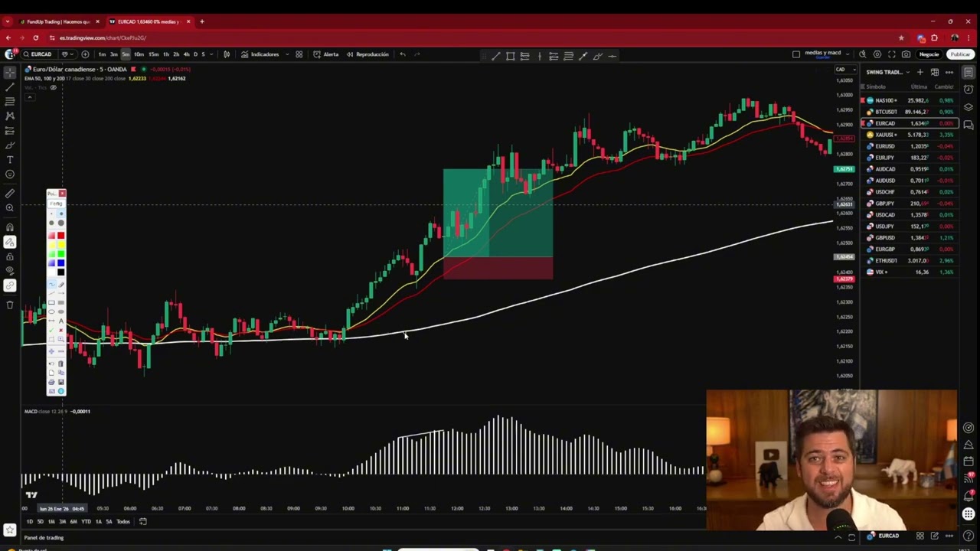980x551 pixels.
Task: Create an Alerta
Action: point(326,54)
